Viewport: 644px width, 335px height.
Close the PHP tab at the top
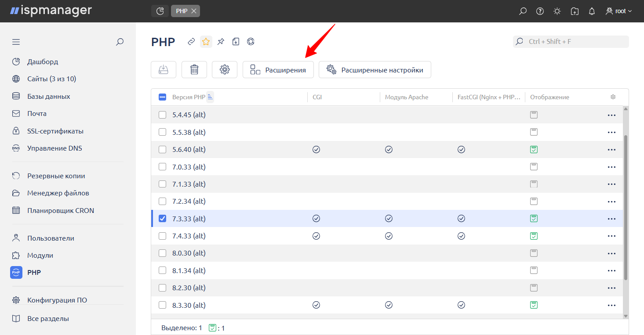point(194,11)
